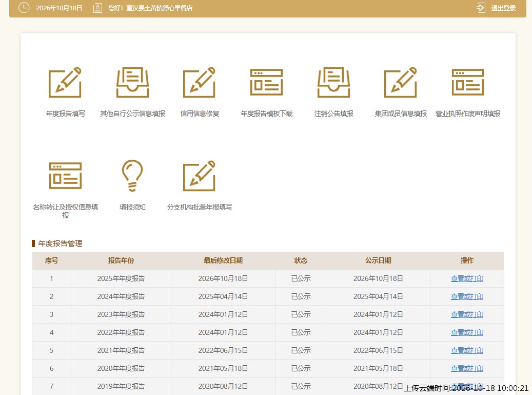The height and width of the screenshot is (395, 532).
Task: Click the 2025年04月14日 last modified date cell
Action: (x=223, y=296)
